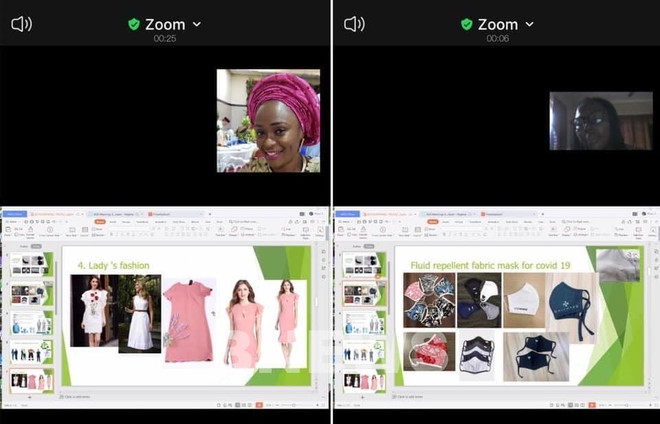
Task: Select the participant video wearing glasses in the right call
Action: coord(600,121)
